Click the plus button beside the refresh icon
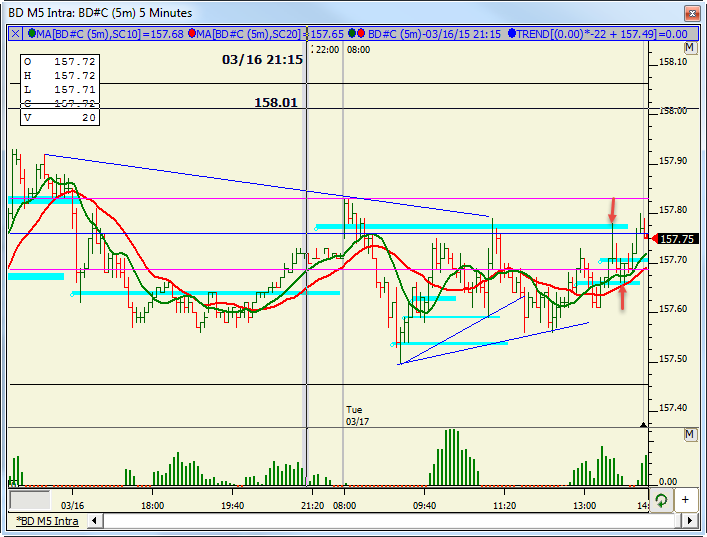707x537 pixels. 685,500
